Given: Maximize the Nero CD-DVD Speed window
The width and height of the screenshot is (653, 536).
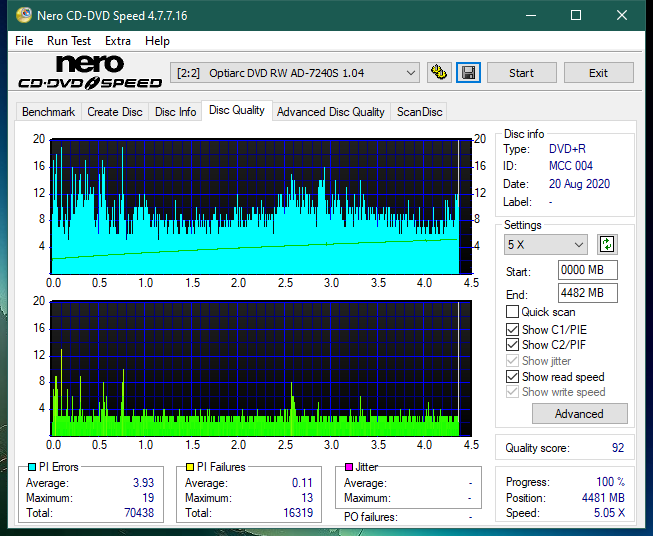Looking at the screenshot, I should coord(576,15).
